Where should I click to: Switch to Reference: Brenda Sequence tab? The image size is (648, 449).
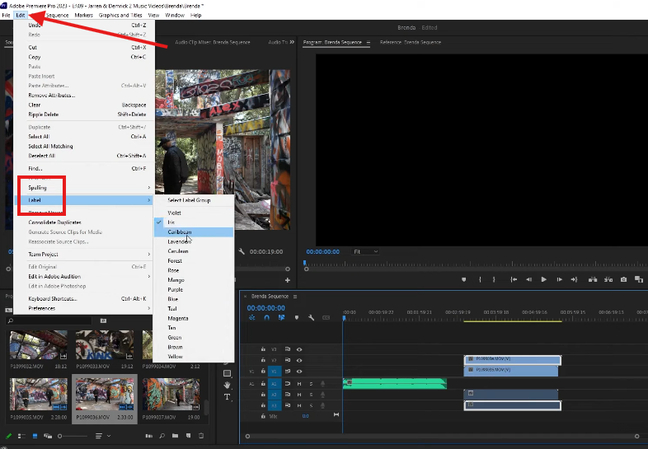point(410,42)
